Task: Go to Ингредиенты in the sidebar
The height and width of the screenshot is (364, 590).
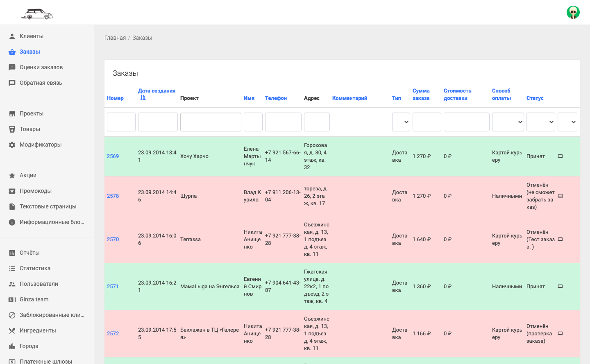Action: tap(38, 330)
